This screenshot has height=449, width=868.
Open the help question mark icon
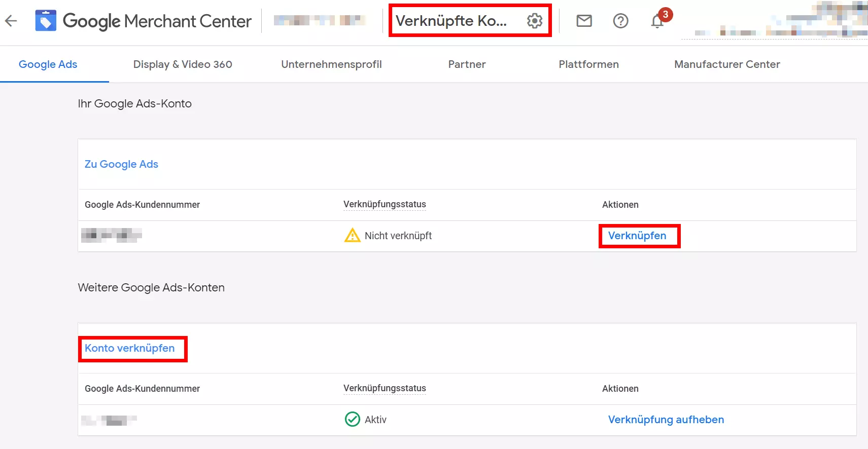pyautogui.click(x=620, y=21)
